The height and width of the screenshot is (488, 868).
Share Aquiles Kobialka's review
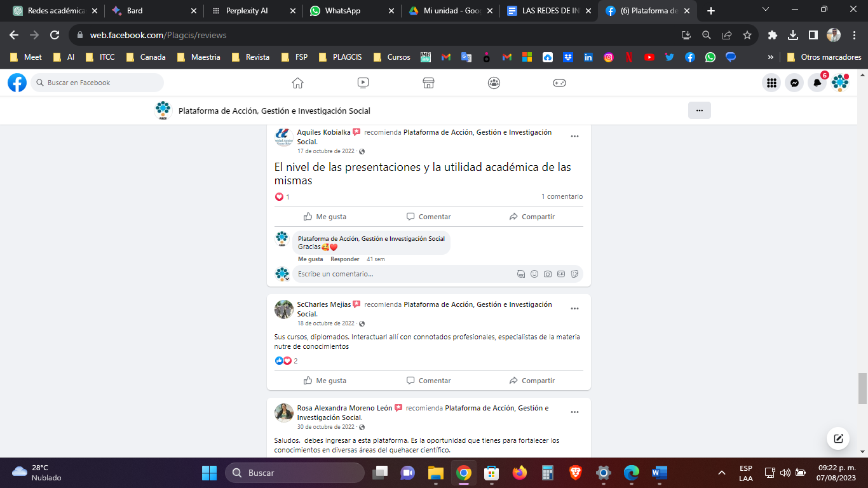click(x=532, y=217)
